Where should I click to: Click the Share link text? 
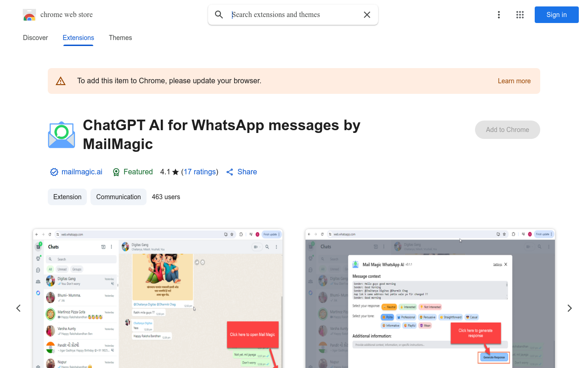[247, 172]
